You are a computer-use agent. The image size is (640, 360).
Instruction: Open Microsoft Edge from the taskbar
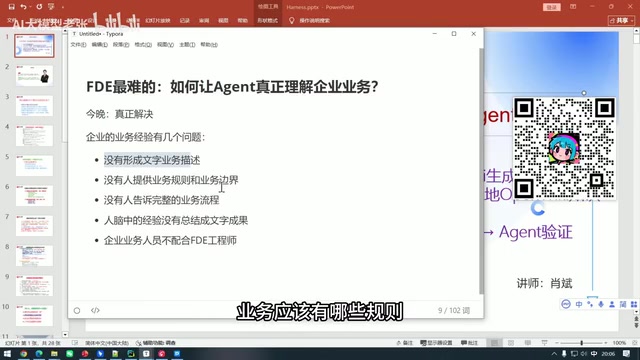(x=39, y=353)
